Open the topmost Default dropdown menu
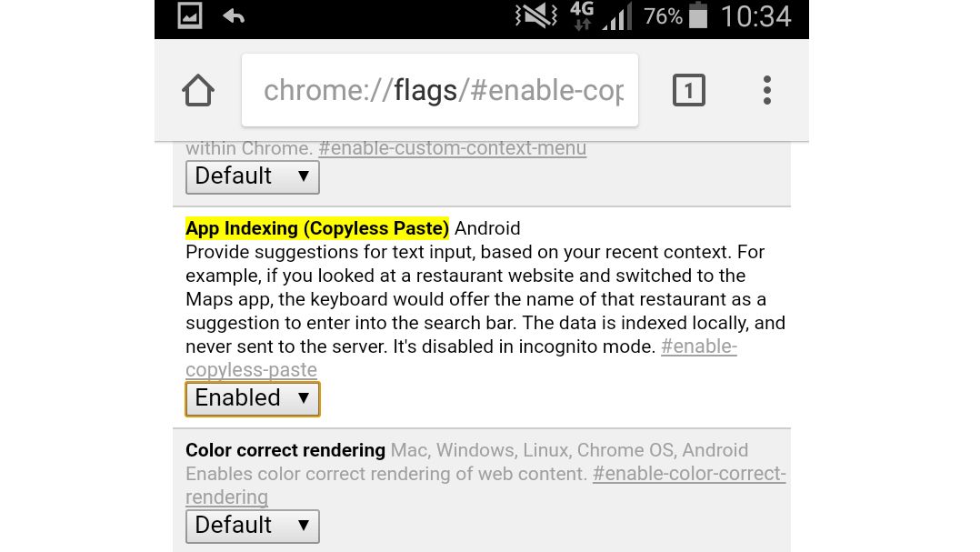Viewport: 980px width, 552px height. point(252,177)
